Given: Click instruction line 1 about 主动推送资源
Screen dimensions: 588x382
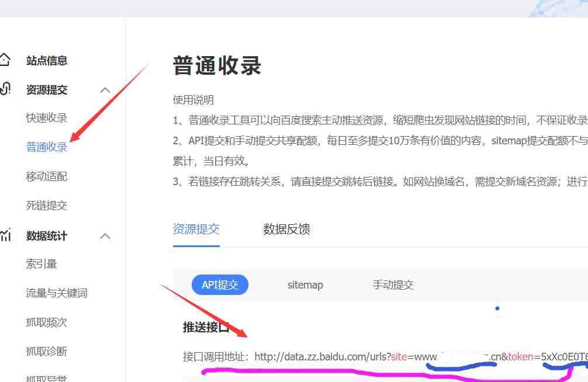Looking at the screenshot, I should tap(381, 120).
